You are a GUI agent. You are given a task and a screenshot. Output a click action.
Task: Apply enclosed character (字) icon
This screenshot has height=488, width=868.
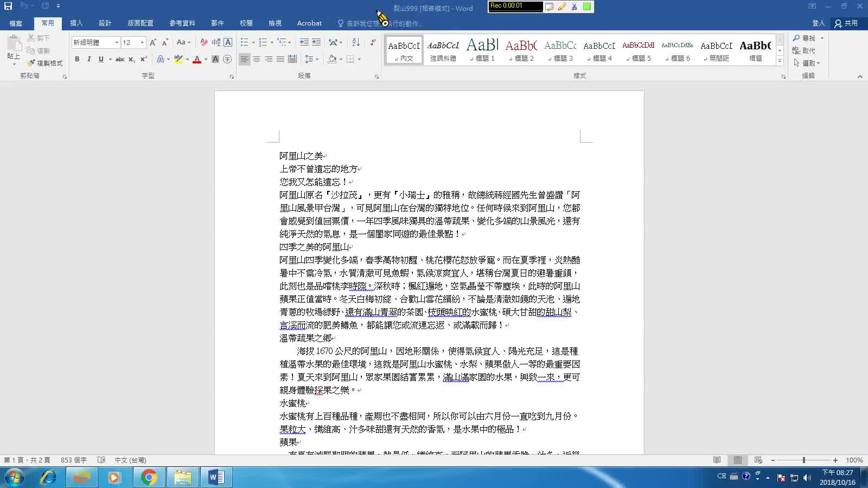pyautogui.click(x=227, y=59)
